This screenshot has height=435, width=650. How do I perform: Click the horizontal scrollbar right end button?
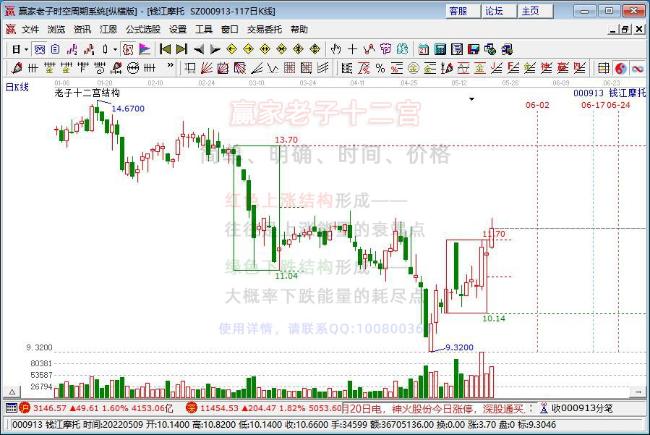pyautogui.click(x=638, y=392)
